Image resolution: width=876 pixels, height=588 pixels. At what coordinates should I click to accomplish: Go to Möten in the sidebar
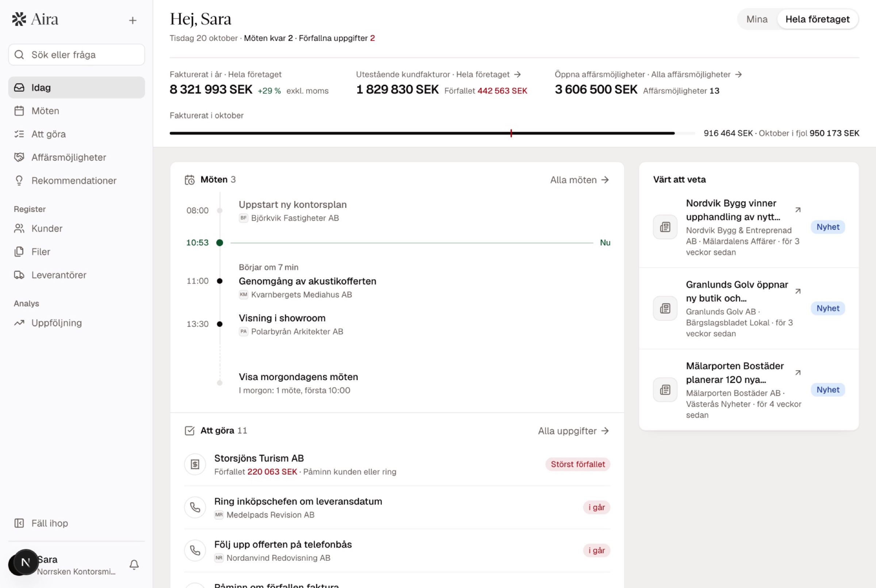coord(77,111)
